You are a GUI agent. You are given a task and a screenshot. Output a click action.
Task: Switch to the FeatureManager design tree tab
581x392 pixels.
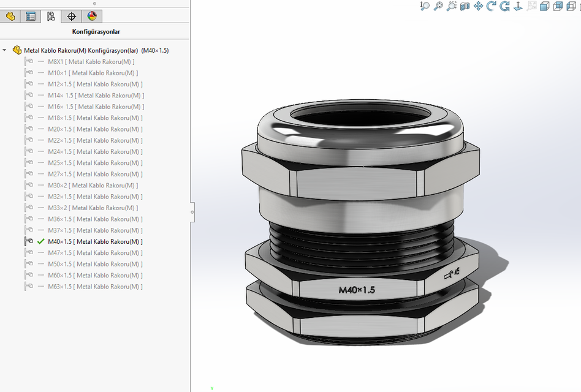coord(10,17)
